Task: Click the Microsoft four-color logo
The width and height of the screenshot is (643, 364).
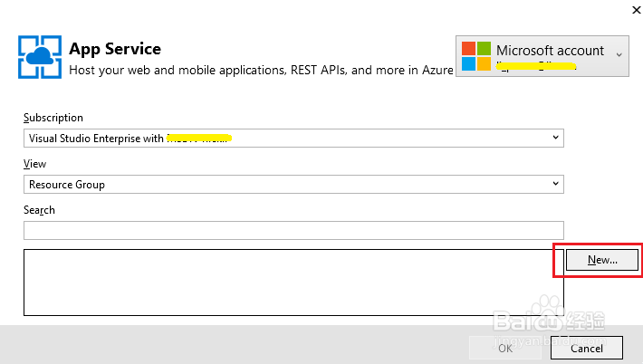Action: (476, 56)
